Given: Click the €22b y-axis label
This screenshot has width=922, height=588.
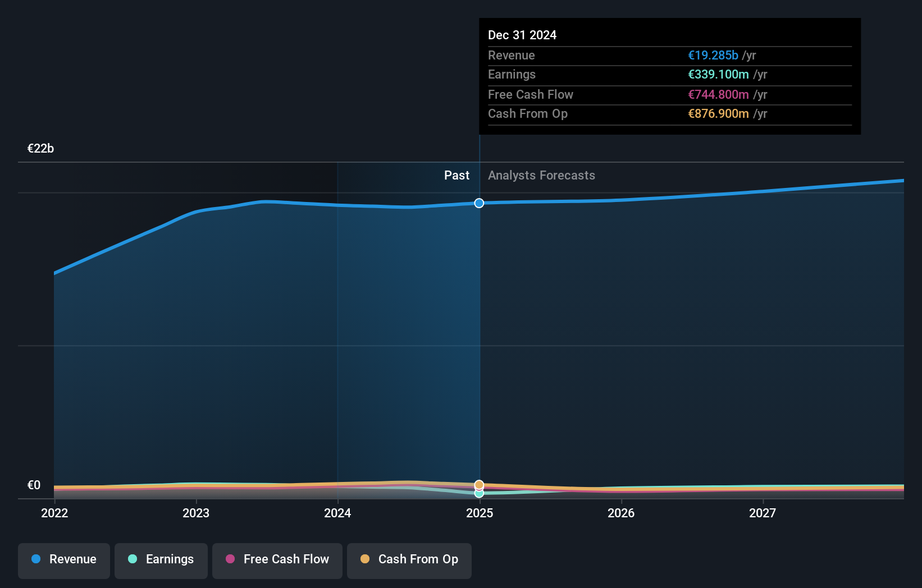Looking at the screenshot, I should [40, 148].
